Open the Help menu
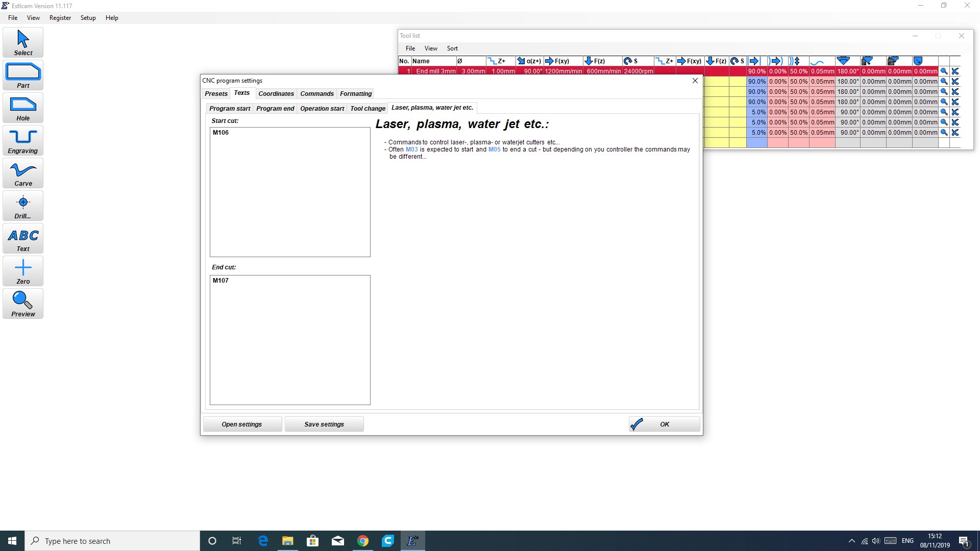Screen dimensions: 980x551 point(112,18)
